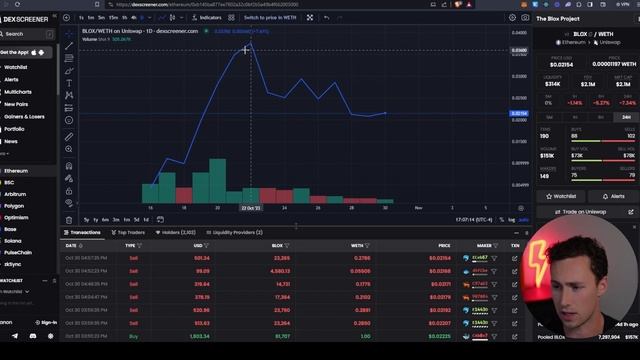Viewport: 640px width, 360px height.
Task: Select the Solana chain
Action: coord(13,241)
